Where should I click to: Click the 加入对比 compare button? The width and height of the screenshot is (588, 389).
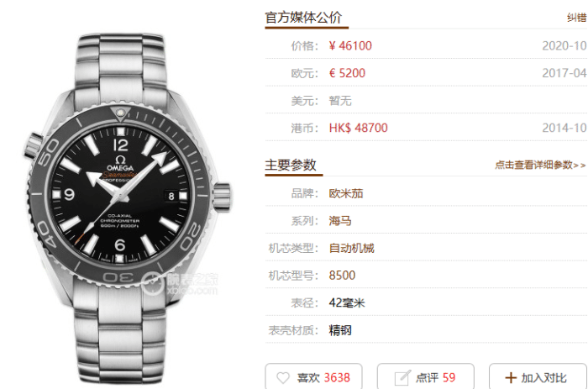(538, 376)
